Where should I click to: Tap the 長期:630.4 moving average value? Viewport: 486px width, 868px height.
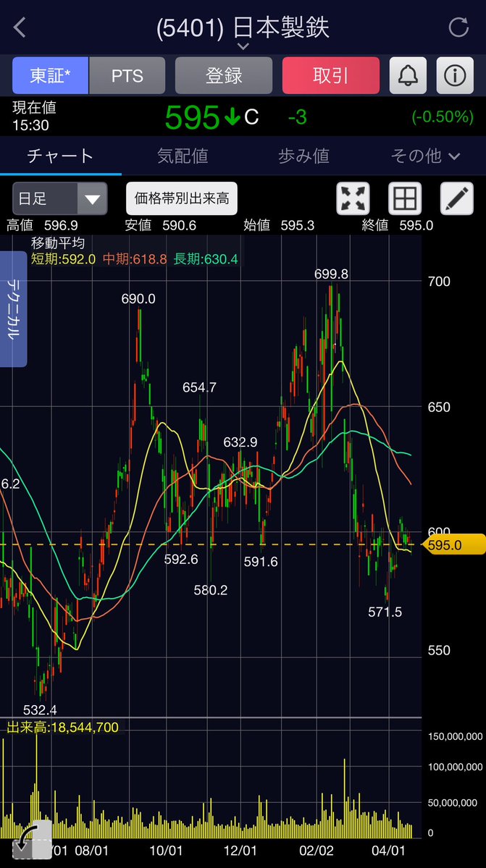coord(206,259)
